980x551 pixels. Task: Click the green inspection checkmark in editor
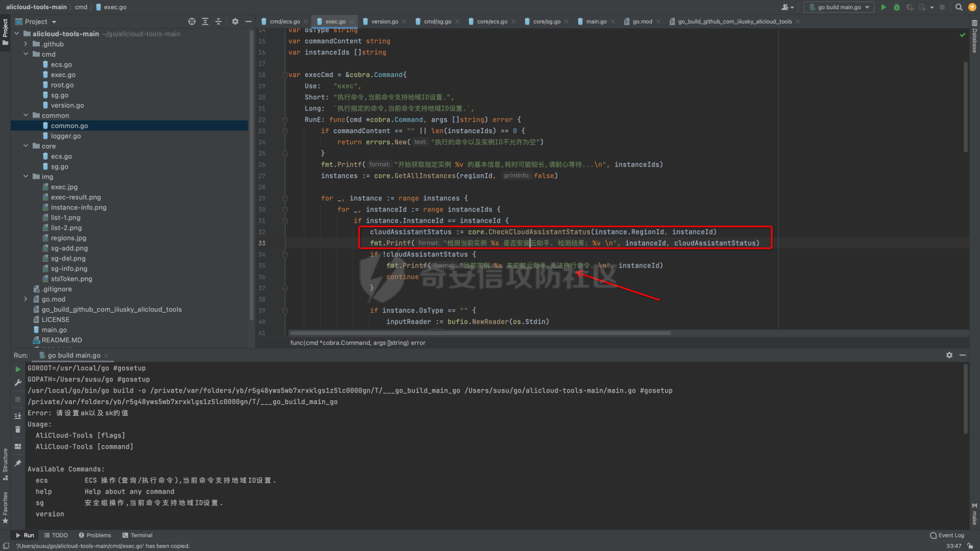[962, 35]
